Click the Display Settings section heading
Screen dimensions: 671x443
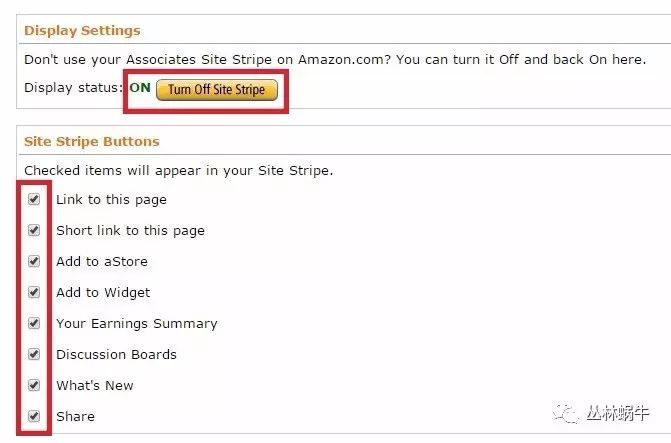tap(82, 30)
